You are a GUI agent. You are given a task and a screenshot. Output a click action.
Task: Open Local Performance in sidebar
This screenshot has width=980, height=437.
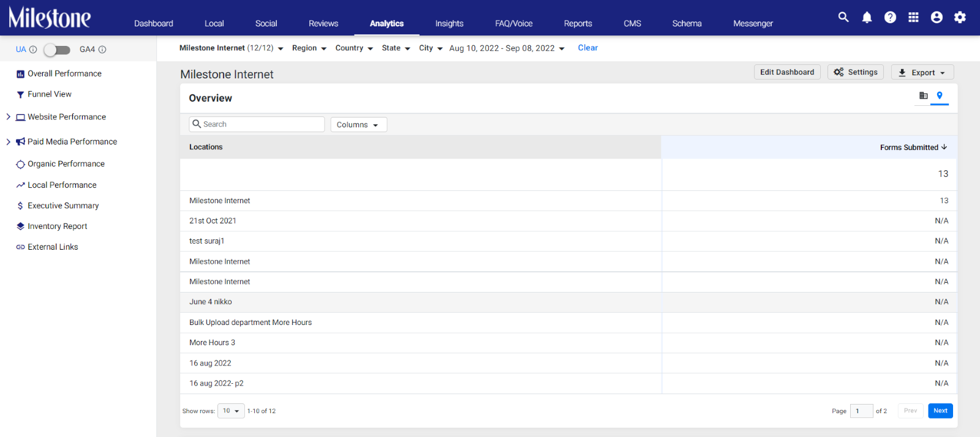click(62, 185)
